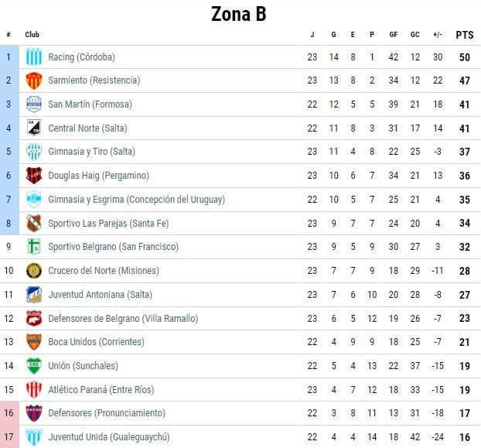
Task: Click the Club column header
Action: 32,35
